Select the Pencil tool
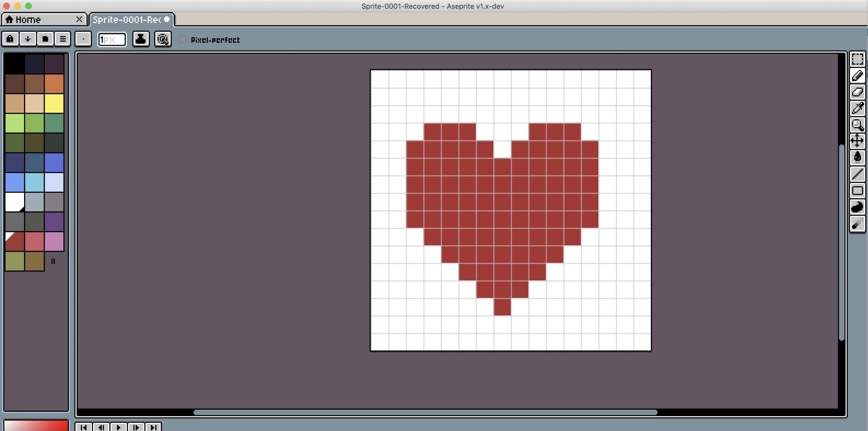The image size is (868, 431). [857, 75]
